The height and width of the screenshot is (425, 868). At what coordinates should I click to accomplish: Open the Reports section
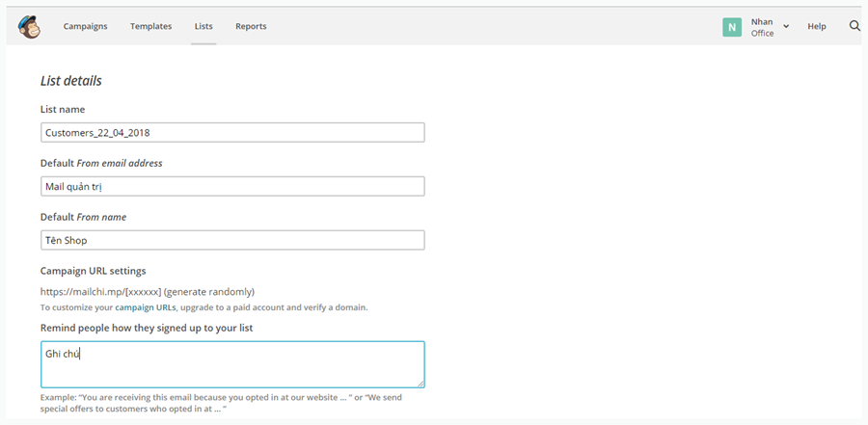[x=251, y=26]
